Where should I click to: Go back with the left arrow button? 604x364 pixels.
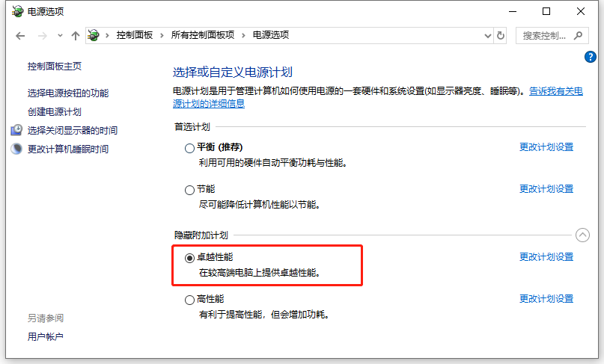point(20,36)
